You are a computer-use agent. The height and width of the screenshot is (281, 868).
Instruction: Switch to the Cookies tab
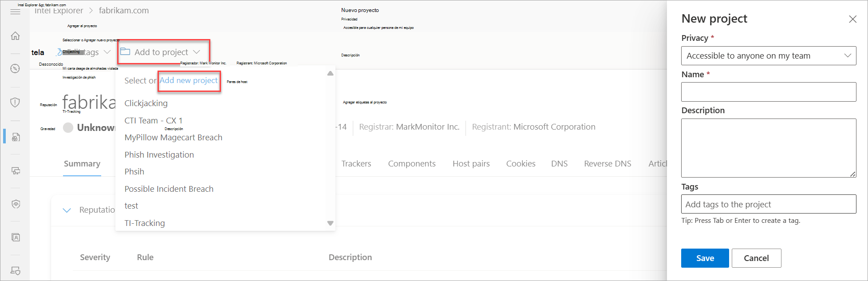[521, 164]
